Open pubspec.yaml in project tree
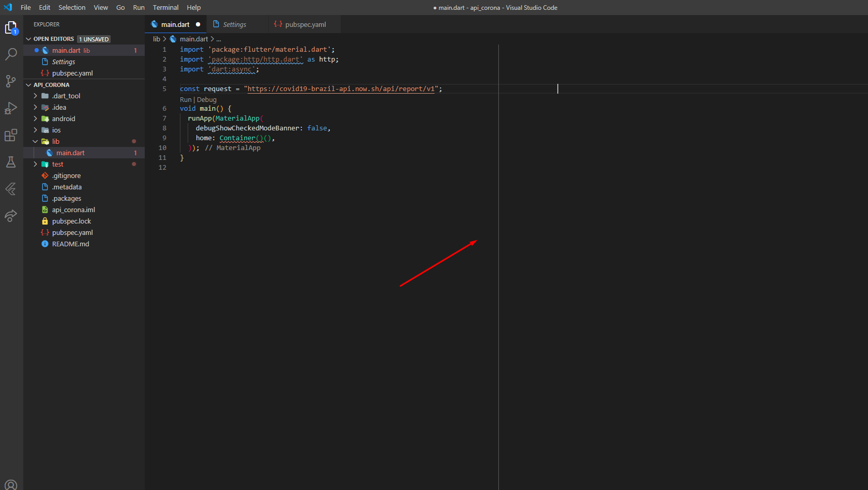868x490 pixels. (84, 232)
